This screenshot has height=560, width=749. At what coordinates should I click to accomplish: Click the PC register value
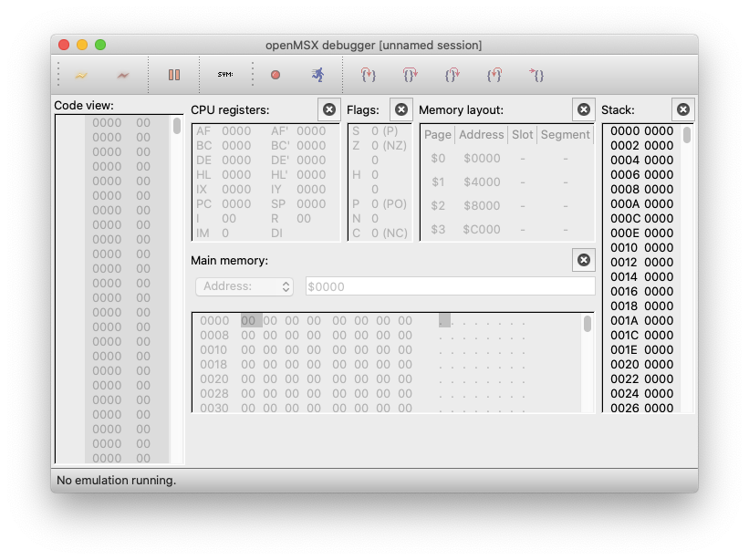[236, 204]
